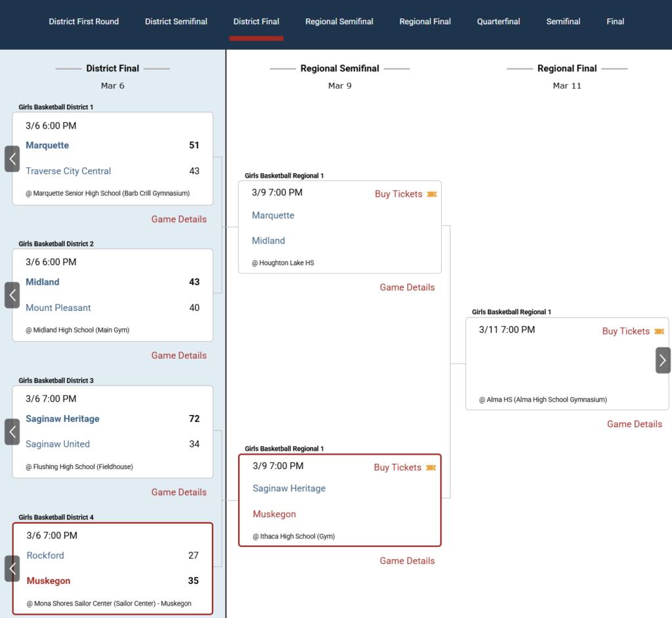This screenshot has height=618, width=672.
Task: Click left arrow beside Saginaw Heritage district game
Action: (12, 432)
